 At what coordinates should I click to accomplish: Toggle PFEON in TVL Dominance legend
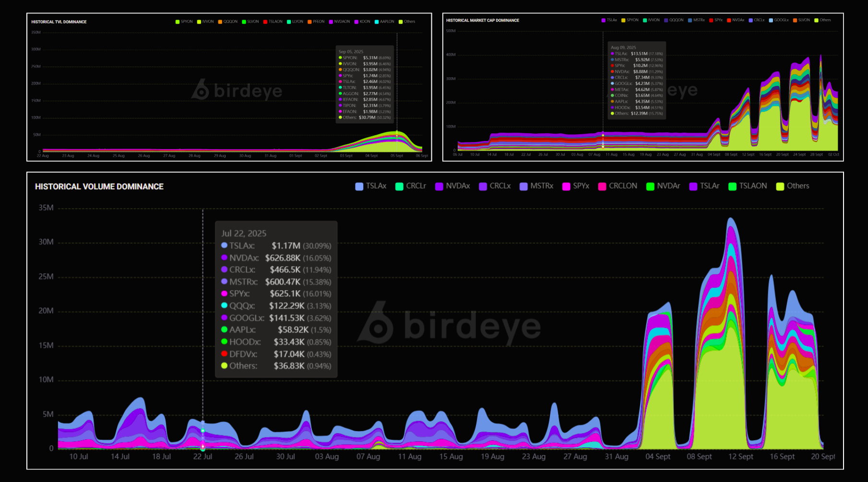pyautogui.click(x=316, y=22)
